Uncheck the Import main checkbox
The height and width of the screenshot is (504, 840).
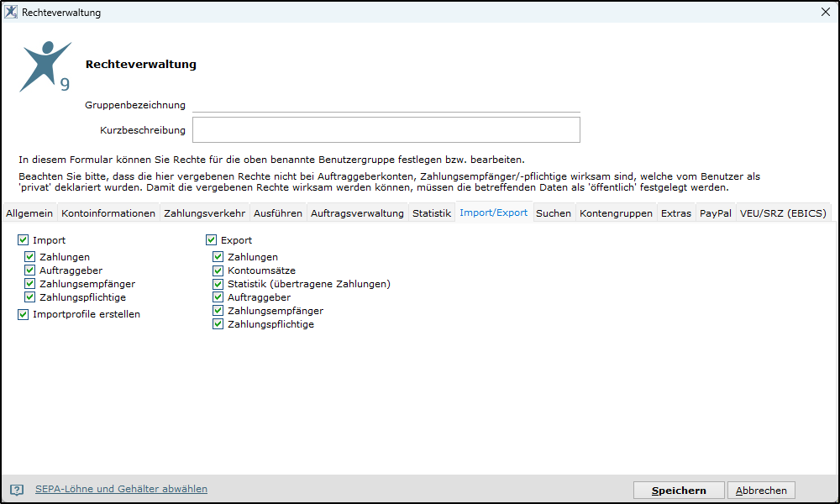[x=23, y=240]
